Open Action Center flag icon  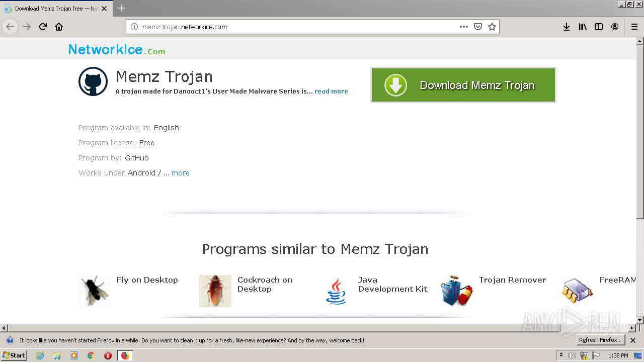pyautogui.click(x=596, y=355)
